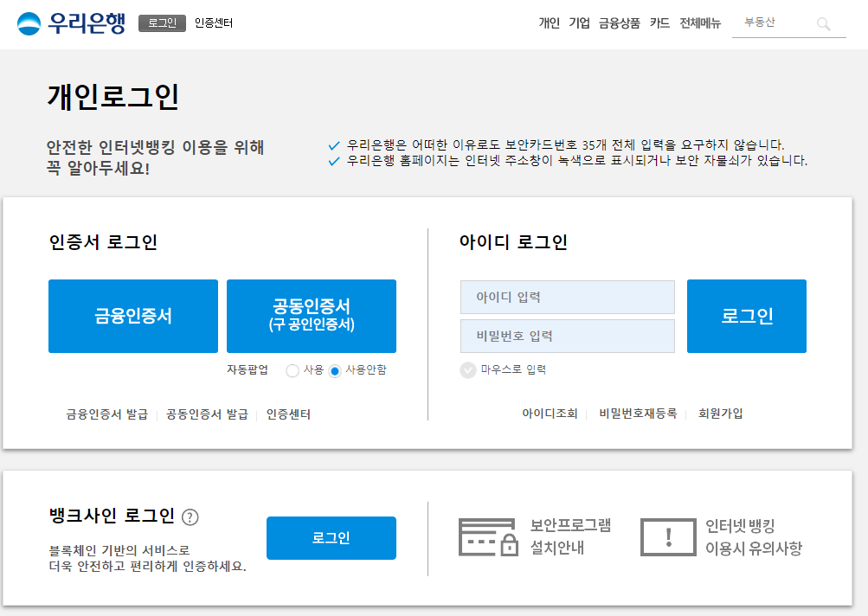
Task: Click the 보안프로그램 card-and-lock icon
Action: 488,537
